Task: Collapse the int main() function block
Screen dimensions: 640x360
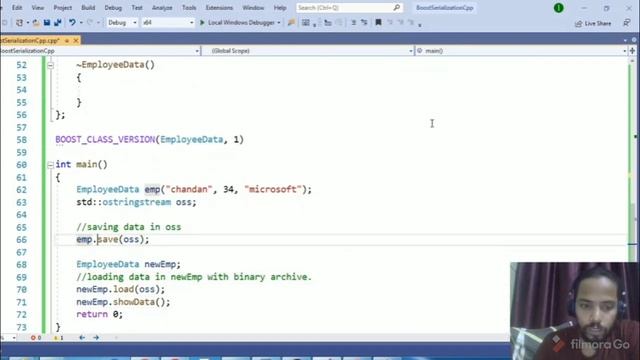Action: (x=50, y=165)
